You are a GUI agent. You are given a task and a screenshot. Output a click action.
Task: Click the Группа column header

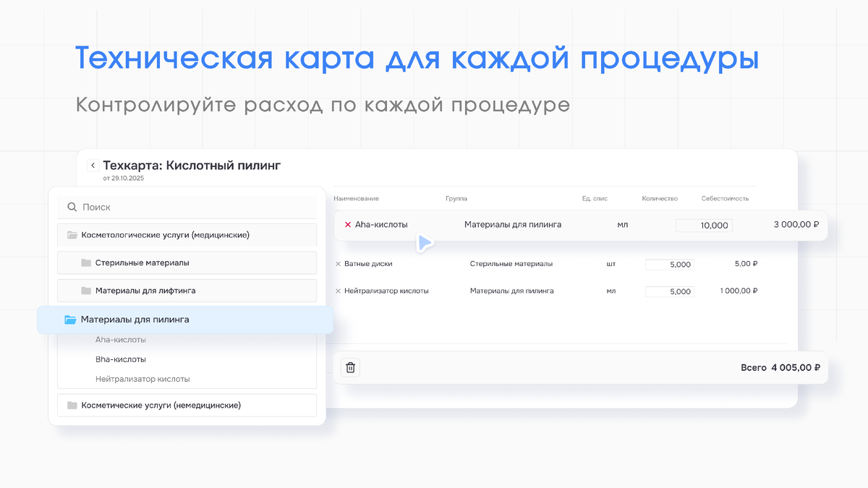click(456, 198)
